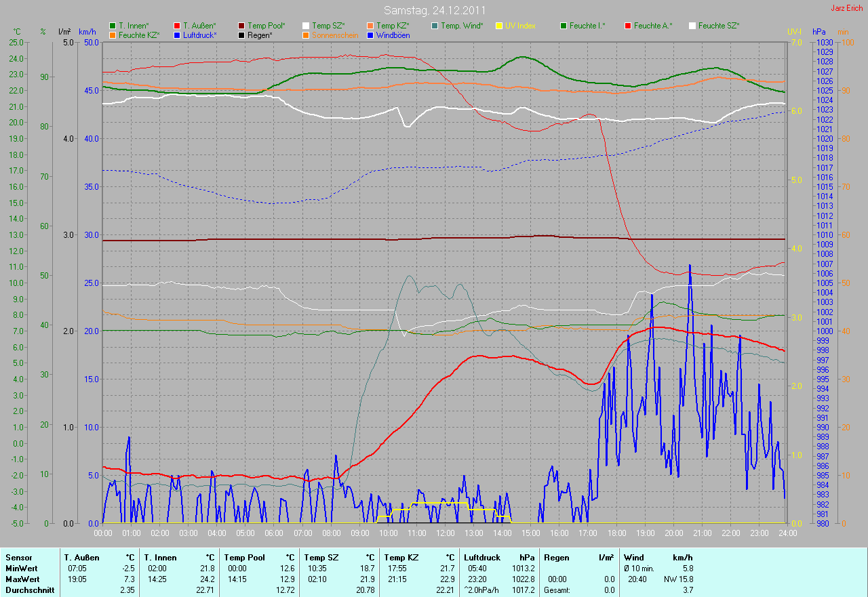This screenshot has height=597, width=868.
Task: Click the red T. Außen legend swatch
Action: (177, 26)
